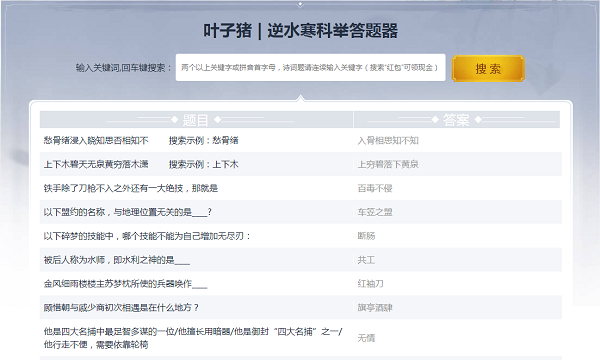Viewport: 600px width, 360px height.
Task: Select the question starting 上下木碧天
Action: (x=96, y=164)
